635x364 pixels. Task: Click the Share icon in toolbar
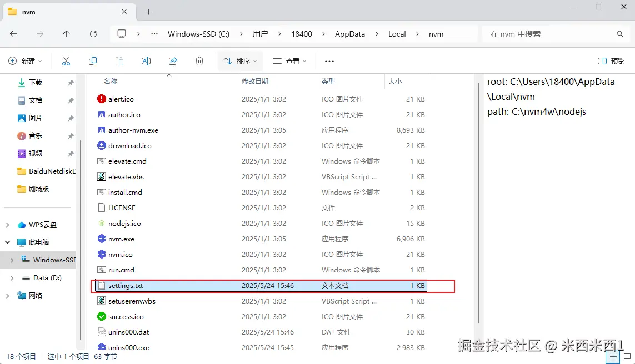tap(173, 61)
